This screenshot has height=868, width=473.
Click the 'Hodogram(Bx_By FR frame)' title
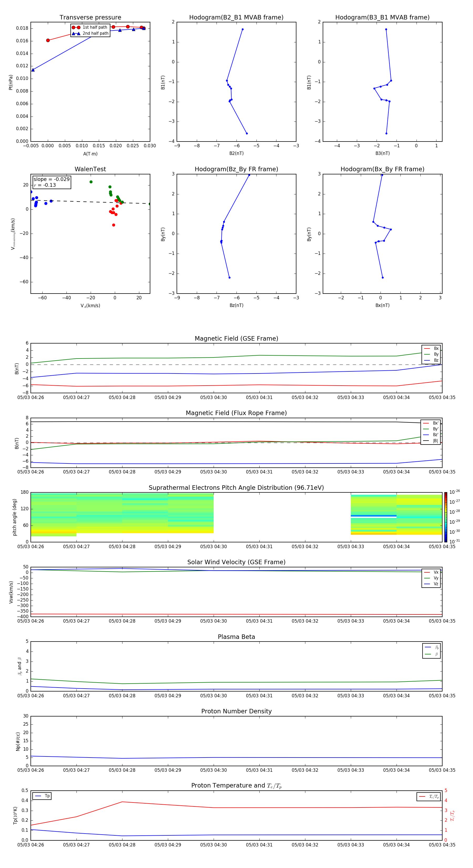tap(382, 169)
